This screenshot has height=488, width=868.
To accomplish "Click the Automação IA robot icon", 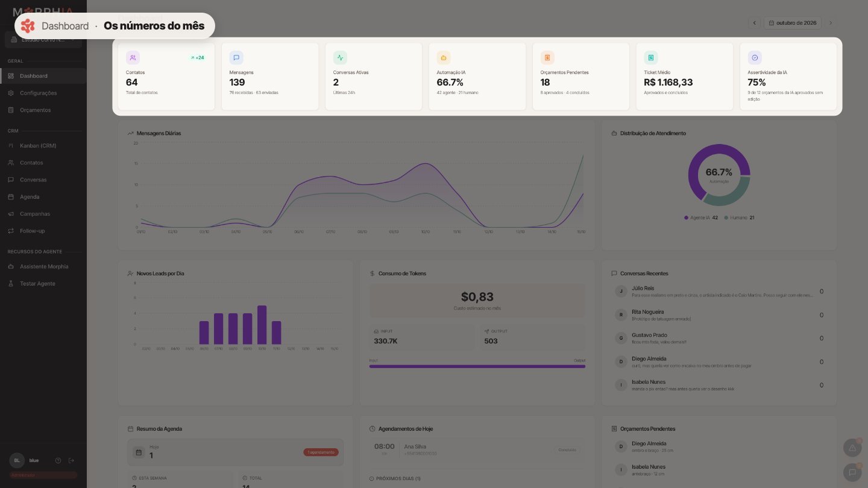I will tap(444, 58).
